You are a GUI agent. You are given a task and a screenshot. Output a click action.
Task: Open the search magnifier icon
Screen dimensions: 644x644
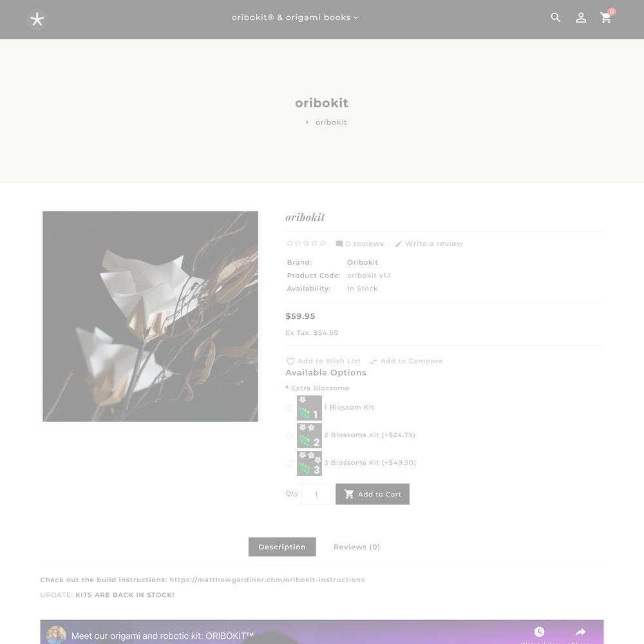point(555,17)
